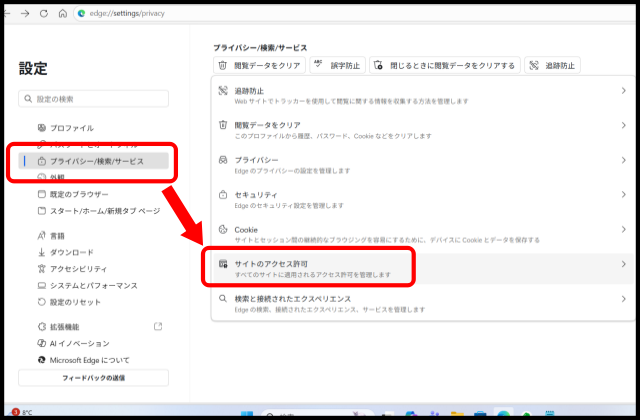Click the フィードバックの送信 button

pos(93,378)
